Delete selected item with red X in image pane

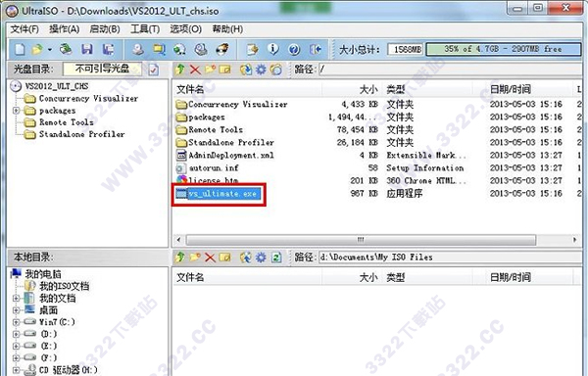[195, 70]
